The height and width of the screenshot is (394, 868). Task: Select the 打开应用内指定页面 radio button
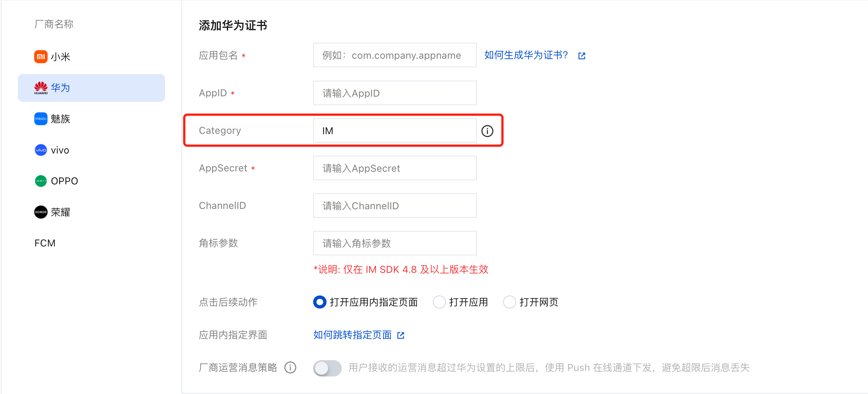320,302
